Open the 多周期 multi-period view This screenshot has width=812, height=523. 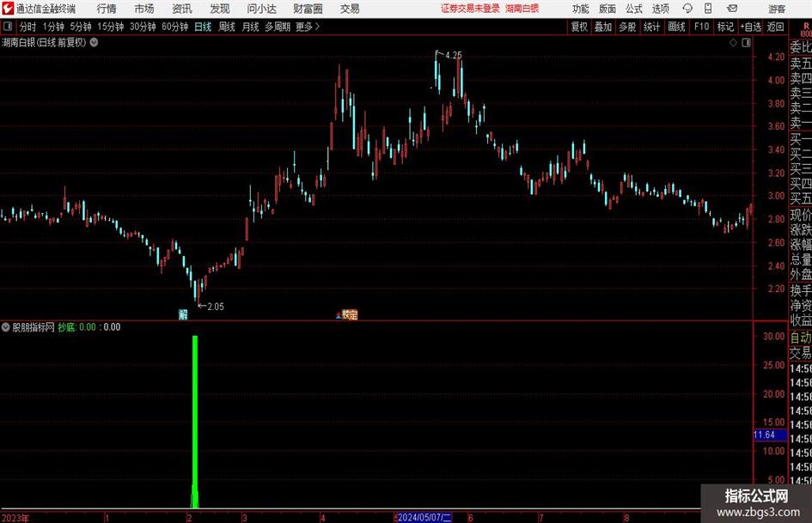coord(278,27)
